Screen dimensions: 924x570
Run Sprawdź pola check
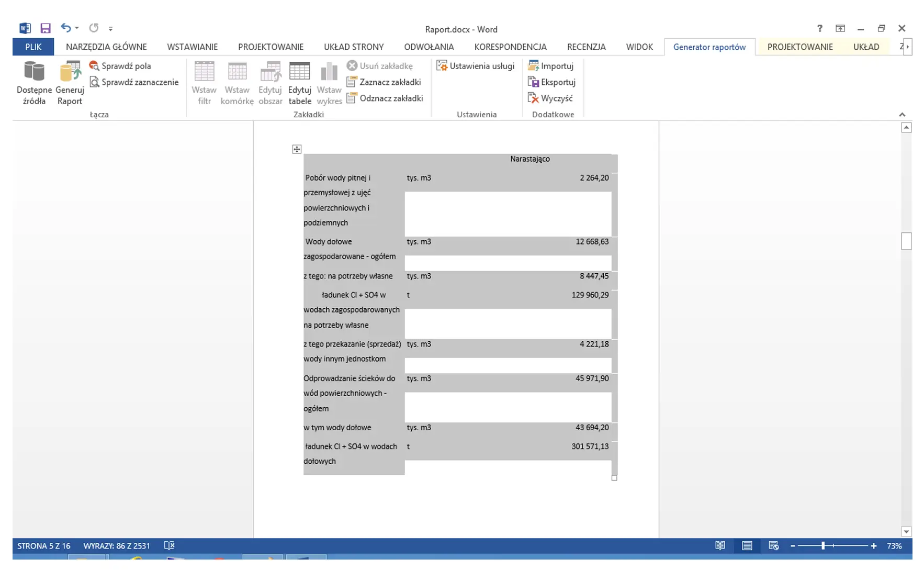click(120, 66)
